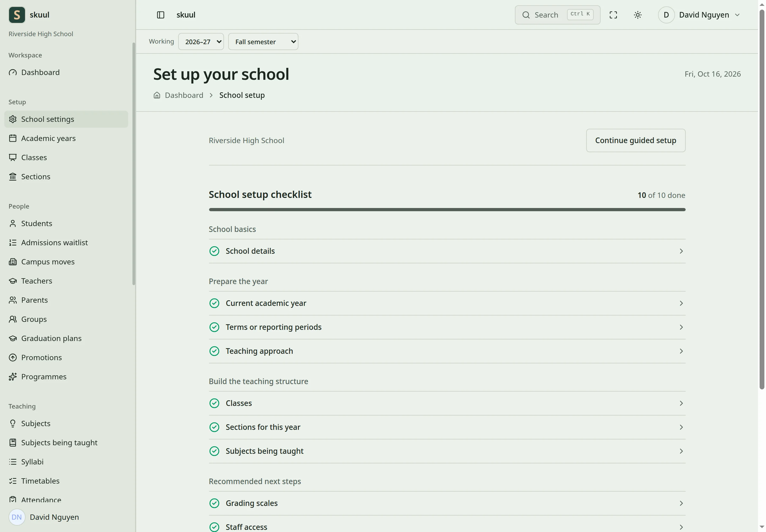Click the Parents people icon
Screen dimensions: 766x532
pos(13,300)
